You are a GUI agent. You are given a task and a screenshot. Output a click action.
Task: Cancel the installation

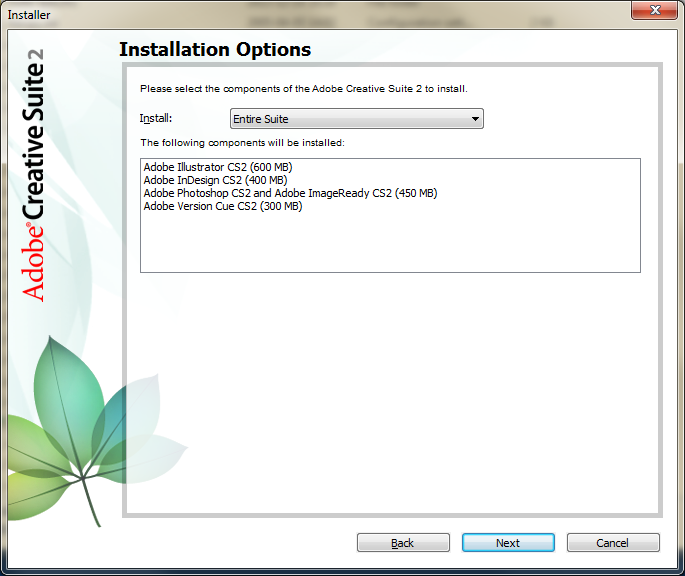[613, 543]
